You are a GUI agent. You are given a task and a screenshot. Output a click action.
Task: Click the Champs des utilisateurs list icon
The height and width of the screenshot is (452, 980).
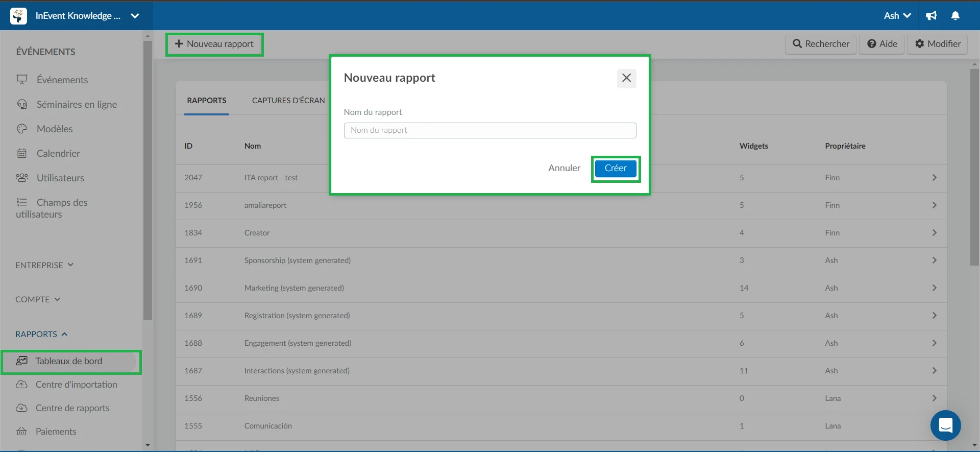(22, 202)
